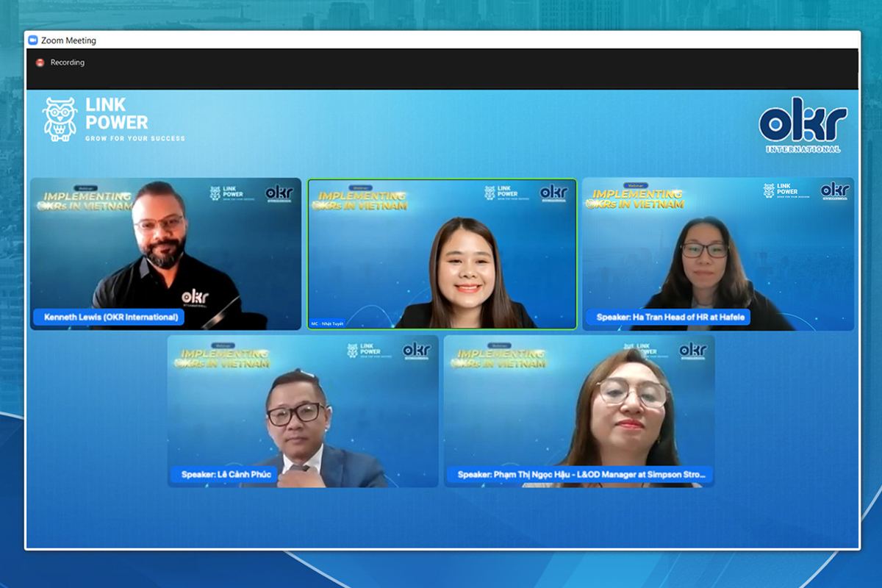Select Ha Tran's video tile
Viewport: 882px width, 588px height.
coord(718,254)
